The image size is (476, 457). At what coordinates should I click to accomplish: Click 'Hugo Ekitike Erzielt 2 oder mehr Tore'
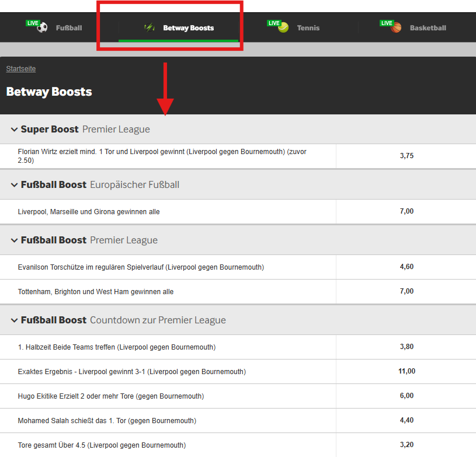[111, 396]
